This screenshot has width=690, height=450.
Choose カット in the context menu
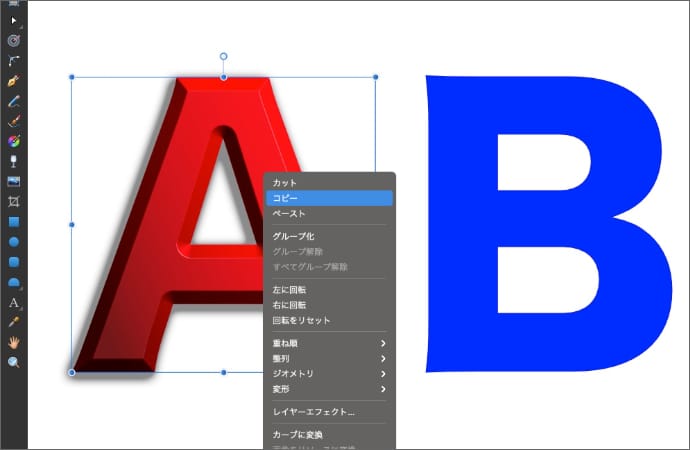[329, 183]
